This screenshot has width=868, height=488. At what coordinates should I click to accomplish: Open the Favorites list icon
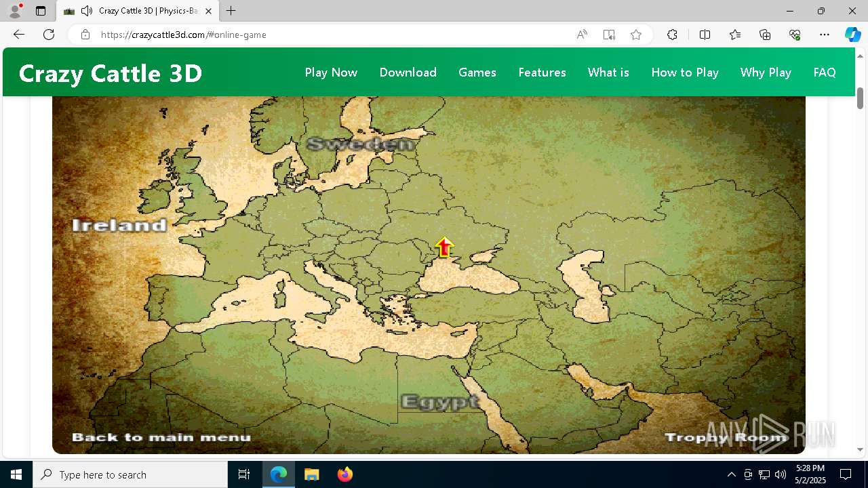(x=735, y=35)
